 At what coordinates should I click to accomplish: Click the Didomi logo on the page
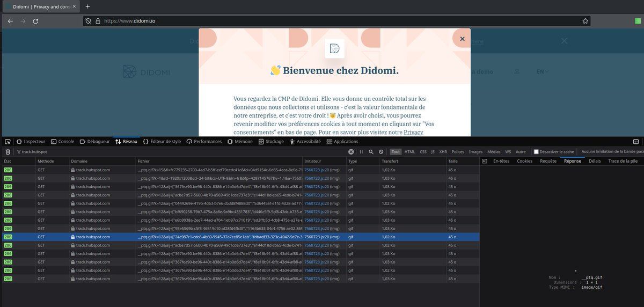147,71
